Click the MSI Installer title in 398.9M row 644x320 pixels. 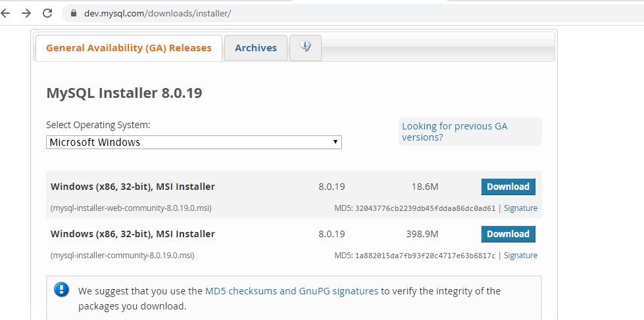click(x=133, y=234)
